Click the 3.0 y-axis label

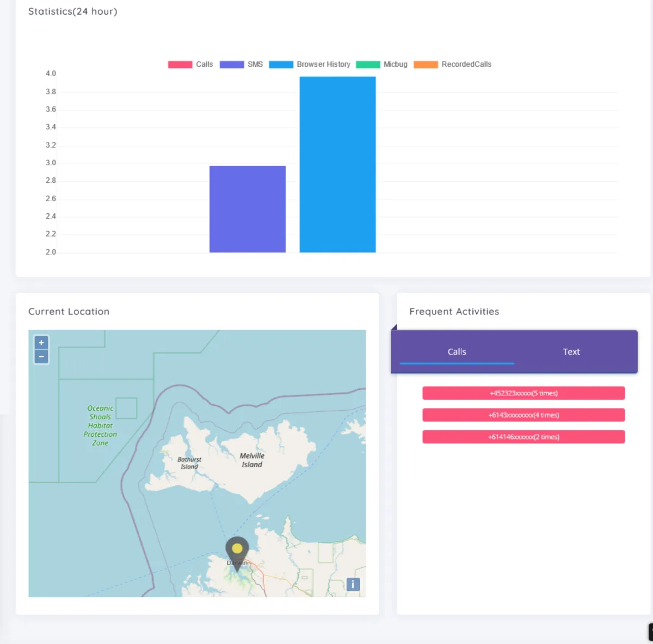[x=51, y=163]
